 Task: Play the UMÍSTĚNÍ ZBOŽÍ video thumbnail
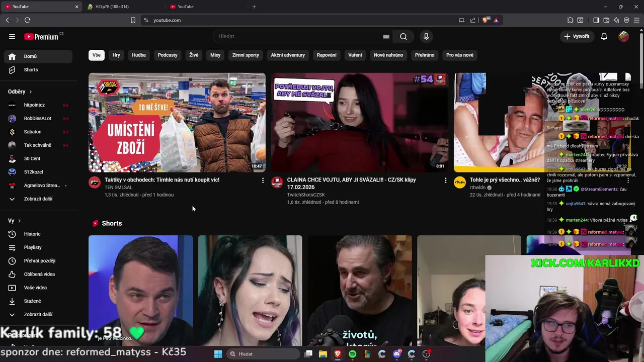(x=177, y=123)
